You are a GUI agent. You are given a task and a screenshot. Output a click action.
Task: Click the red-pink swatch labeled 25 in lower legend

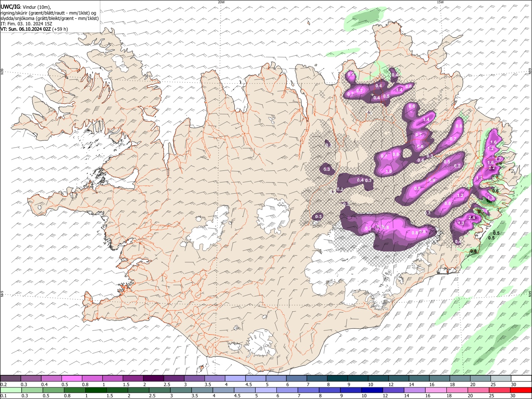pos(500,390)
